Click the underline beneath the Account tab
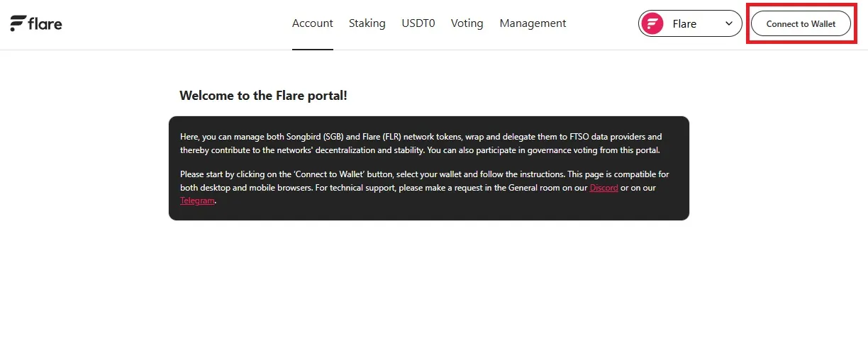Viewport: 868px width, 355px height. pyautogui.click(x=312, y=49)
